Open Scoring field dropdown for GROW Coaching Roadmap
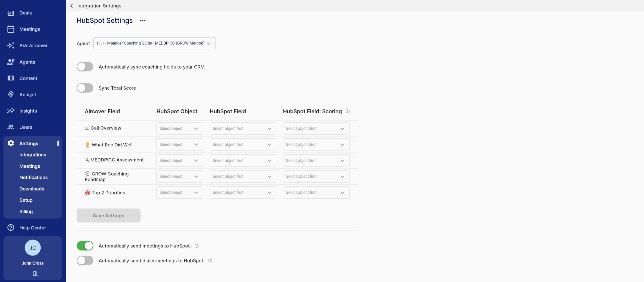The width and height of the screenshot is (644, 282). click(x=316, y=176)
